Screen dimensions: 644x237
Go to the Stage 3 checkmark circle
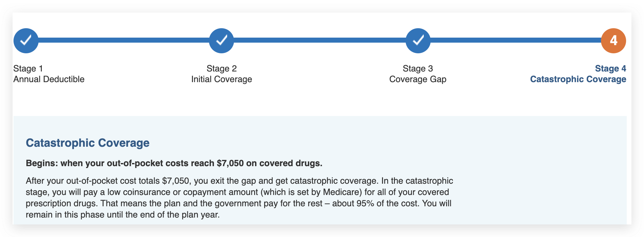tap(418, 40)
